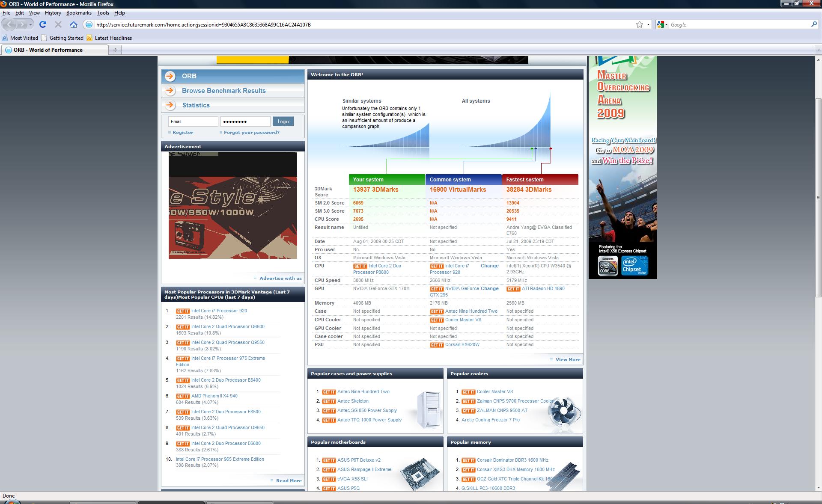Click the Statistics orange arrow icon
The width and height of the screenshot is (822, 504).
pyautogui.click(x=170, y=105)
